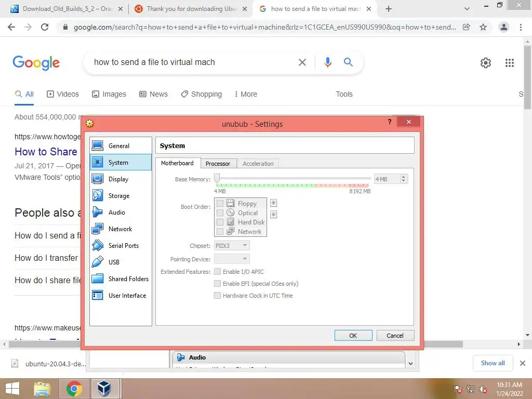Move boot item down arrow

pyautogui.click(x=273, y=214)
